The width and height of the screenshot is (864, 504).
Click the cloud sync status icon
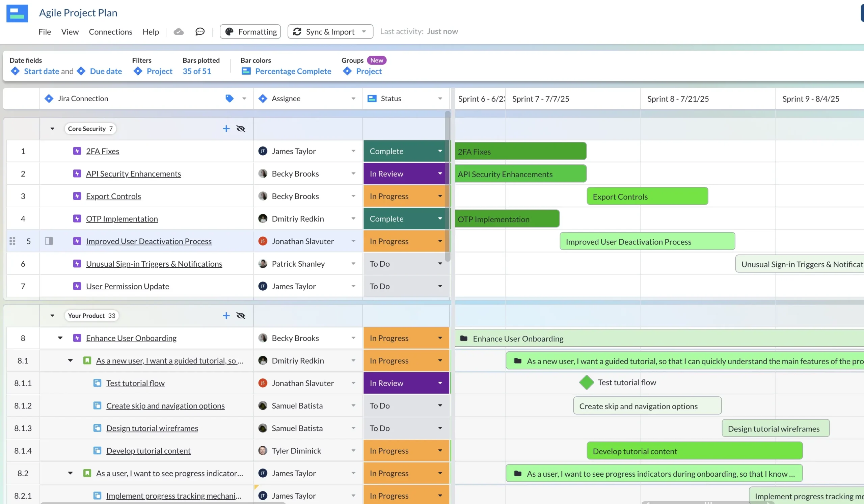tap(179, 31)
